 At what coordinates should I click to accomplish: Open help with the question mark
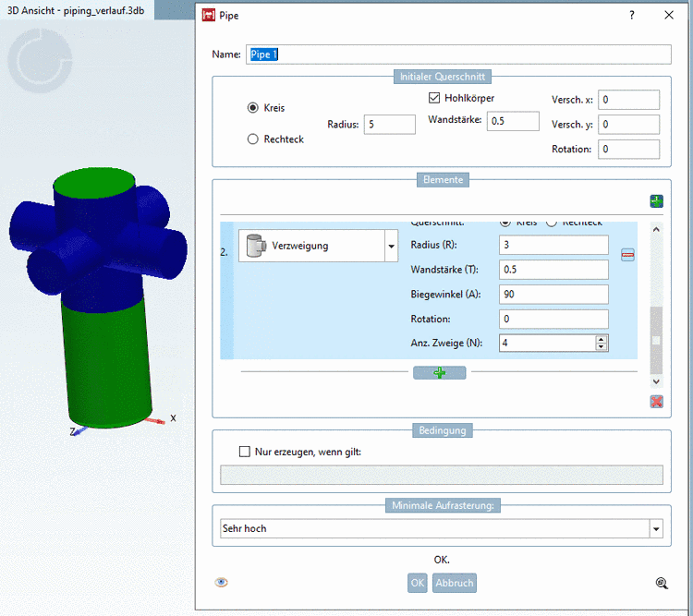(x=632, y=16)
